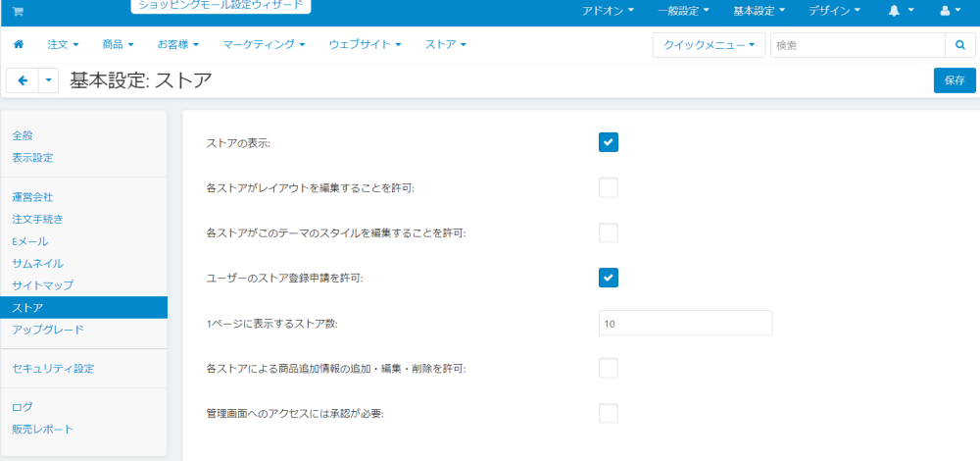Open the マーケティング menu

(x=264, y=45)
